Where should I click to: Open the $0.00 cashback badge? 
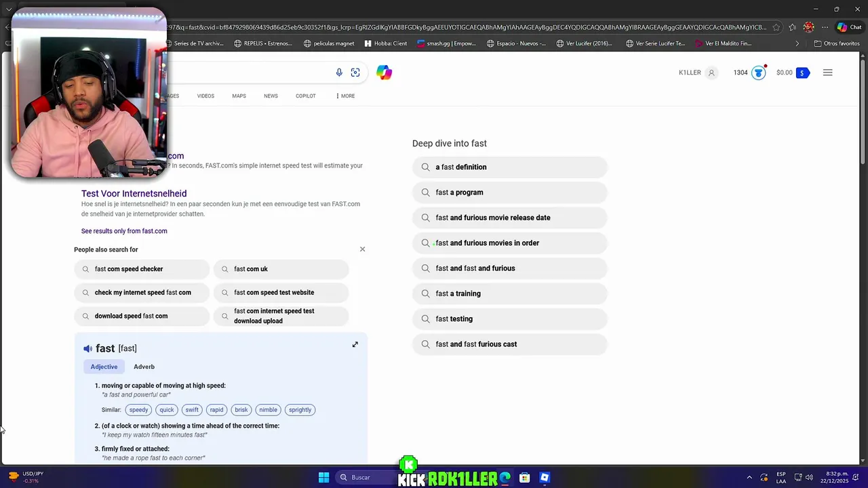pos(793,73)
